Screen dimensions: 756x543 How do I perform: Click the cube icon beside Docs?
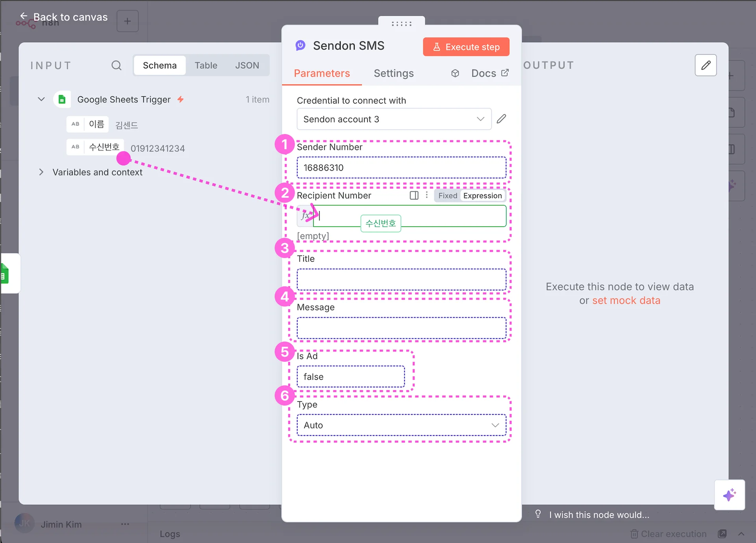455,73
